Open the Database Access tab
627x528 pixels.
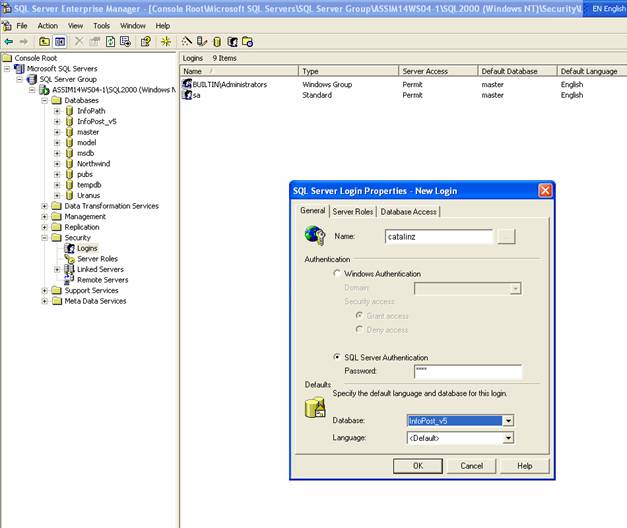tap(408, 211)
